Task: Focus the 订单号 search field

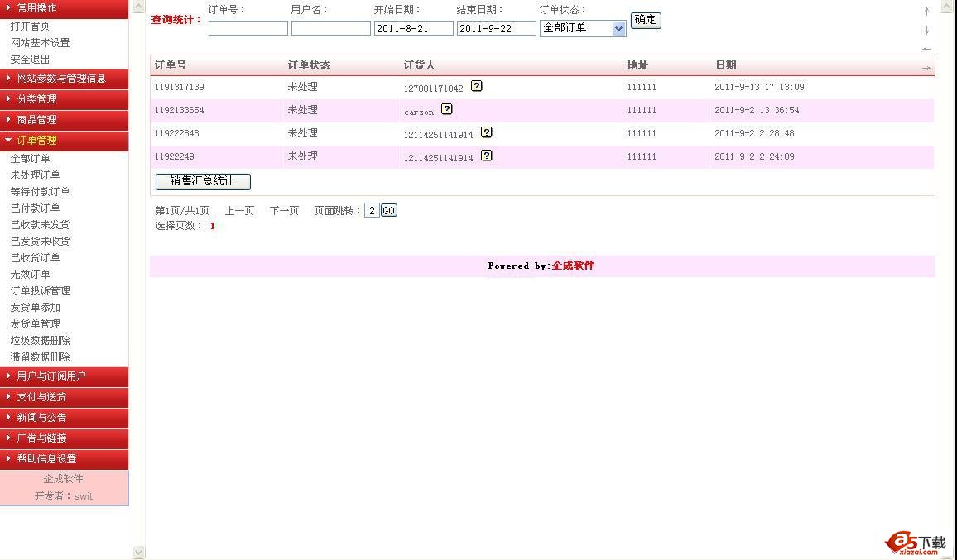Action: point(248,28)
